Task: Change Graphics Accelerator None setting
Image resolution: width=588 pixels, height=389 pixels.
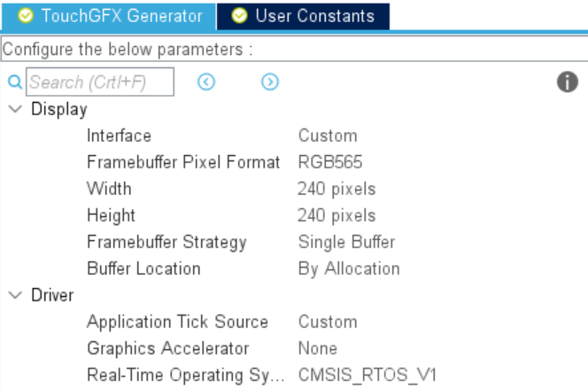Action: tap(318, 348)
